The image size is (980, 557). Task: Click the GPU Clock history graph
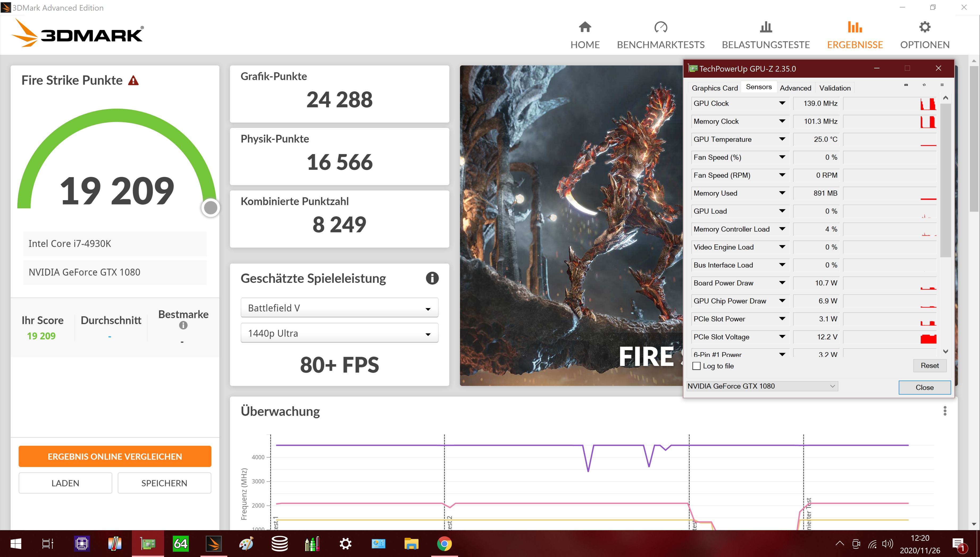tap(890, 103)
